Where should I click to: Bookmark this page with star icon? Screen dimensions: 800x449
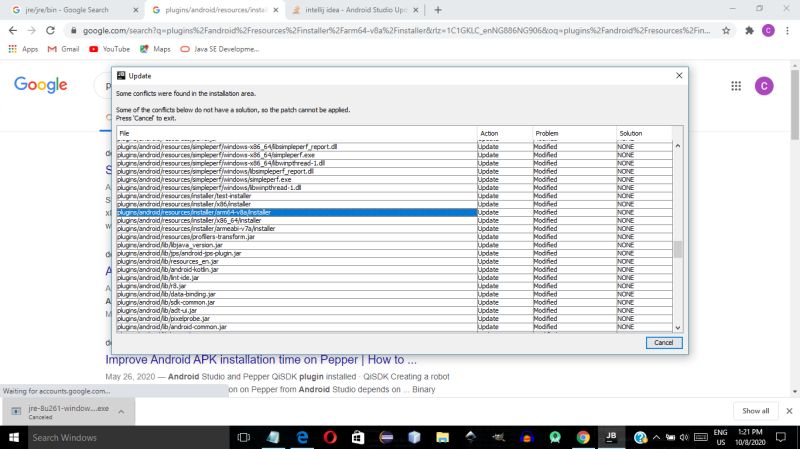[x=726, y=31]
